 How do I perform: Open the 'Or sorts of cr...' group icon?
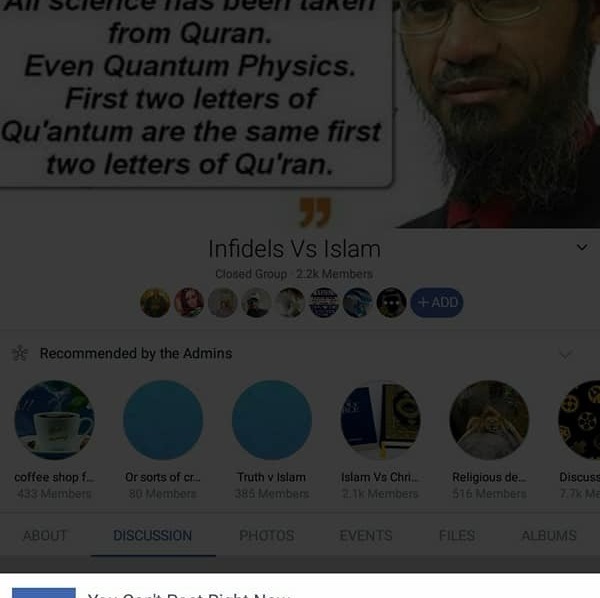pyautogui.click(x=163, y=420)
